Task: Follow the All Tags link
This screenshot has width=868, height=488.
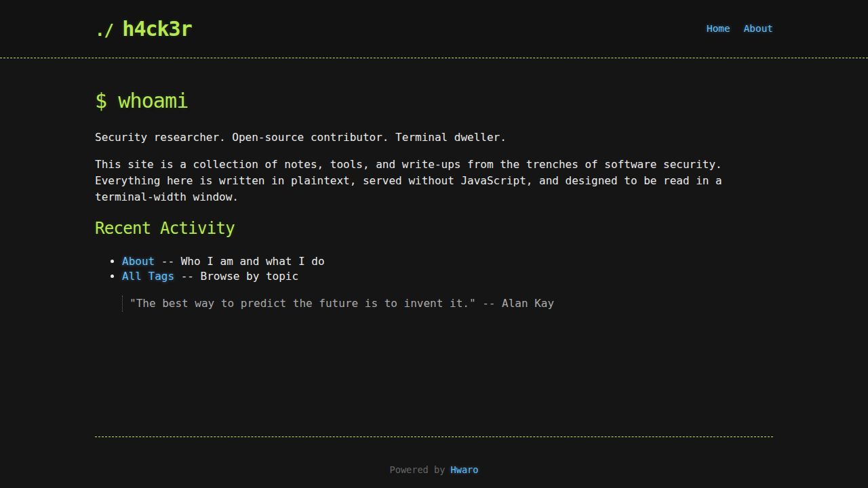Action: 148,276
